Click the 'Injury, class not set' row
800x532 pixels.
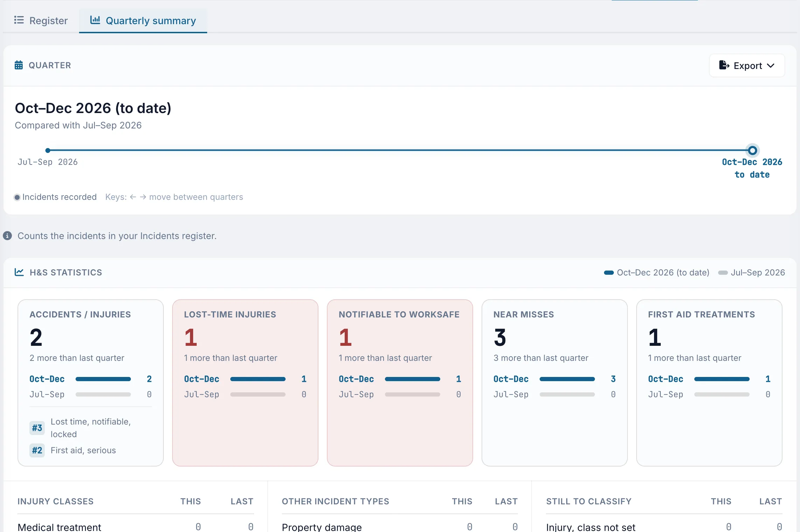pyautogui.click(x=664, y=527)
